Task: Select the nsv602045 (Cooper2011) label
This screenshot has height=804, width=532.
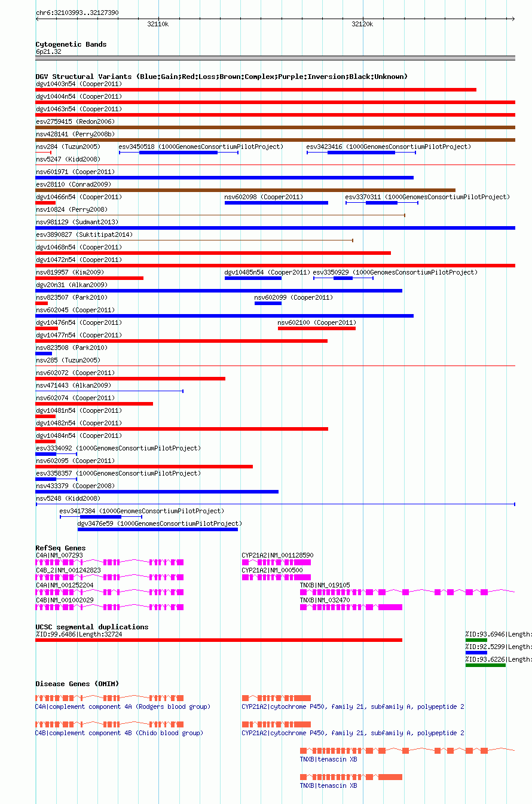Action: pyautogui.click(x=75, y=310)
